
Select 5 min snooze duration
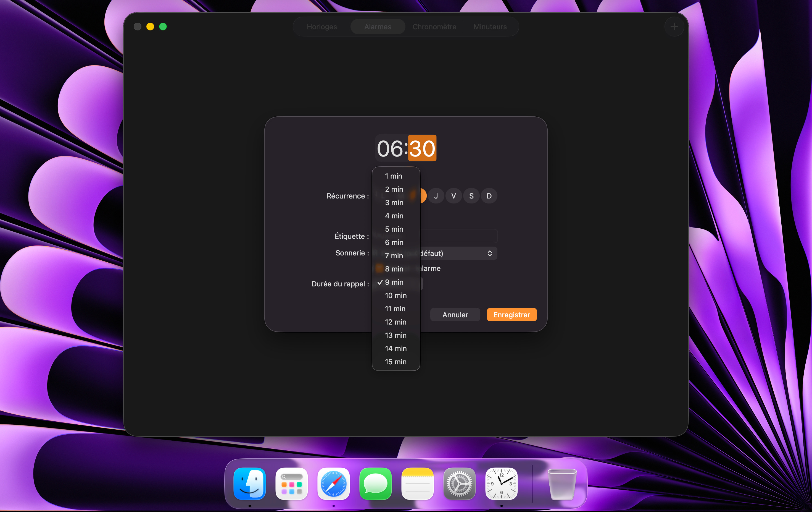pyautogui.click(x=394, y=229)
